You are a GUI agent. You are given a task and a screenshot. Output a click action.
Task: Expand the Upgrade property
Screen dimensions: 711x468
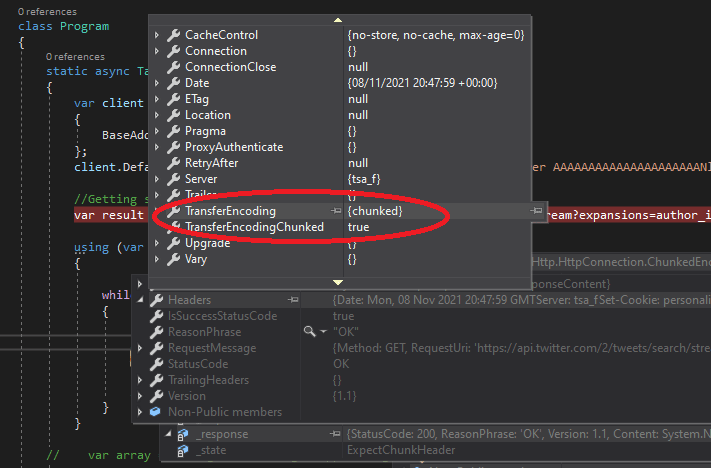157,243
